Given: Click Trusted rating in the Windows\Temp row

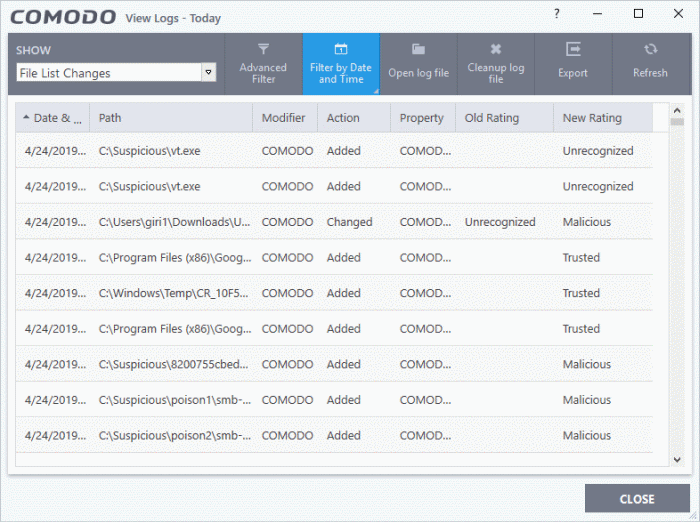Looking at the screenshot, I should pyautogui.click(x=581, y=293).
